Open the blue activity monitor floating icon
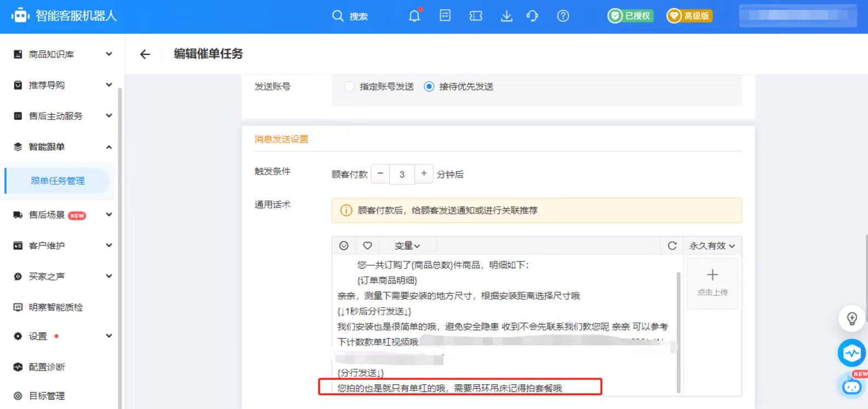The width and height of the screenshot is (868, 409). tap(852, 353)
